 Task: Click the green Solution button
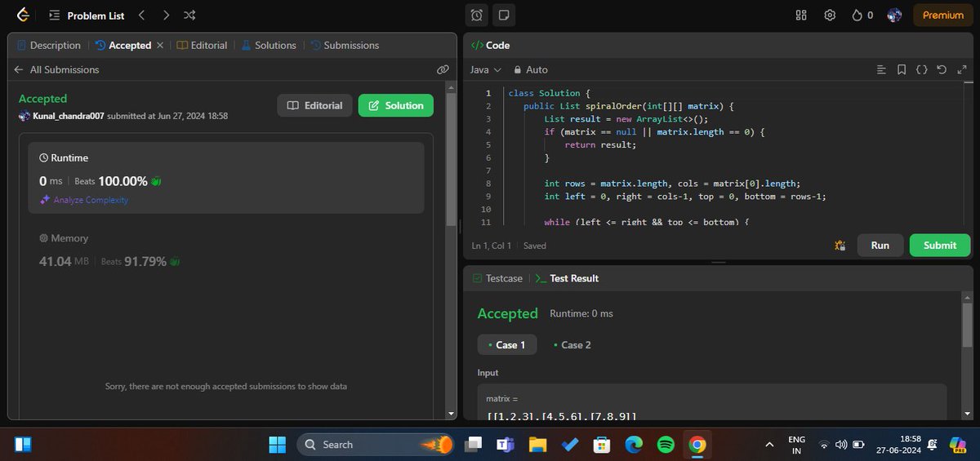pyautogui.click(x=396, y=105)
